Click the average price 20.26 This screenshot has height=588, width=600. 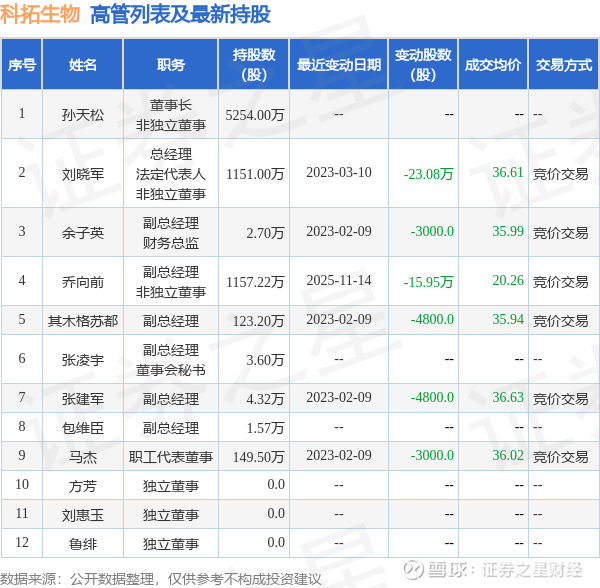pos(508,280)
